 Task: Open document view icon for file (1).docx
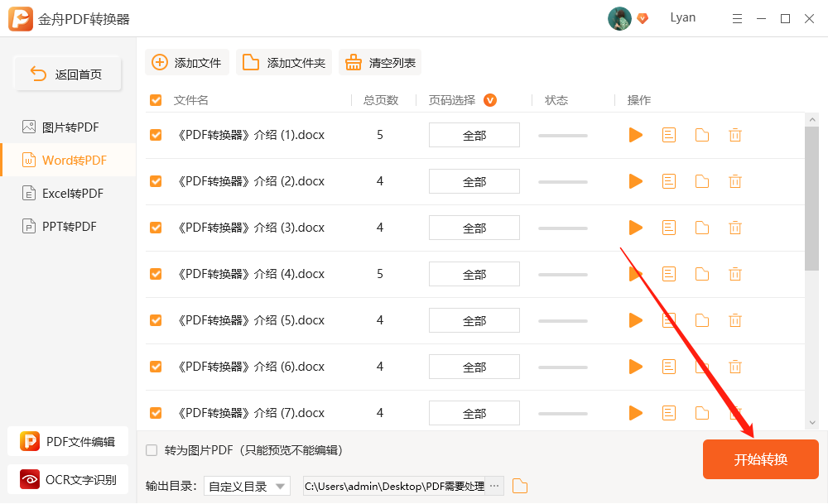(x=669, y=135)
